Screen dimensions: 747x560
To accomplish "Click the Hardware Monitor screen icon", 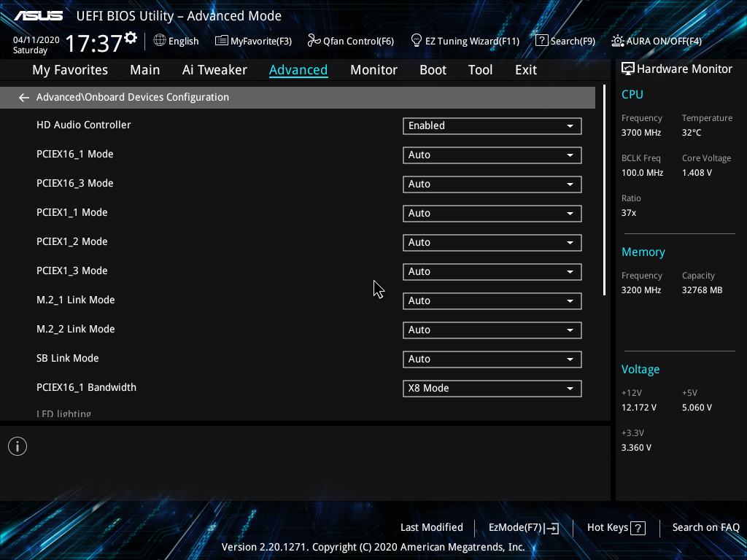I will [x=628, y=69].
